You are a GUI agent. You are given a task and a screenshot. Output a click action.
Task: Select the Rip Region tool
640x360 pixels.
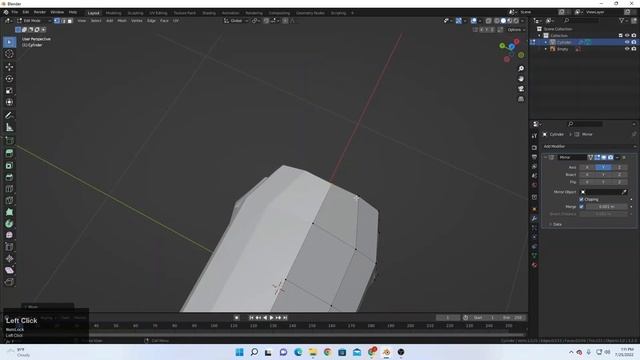[x=9, y=282]
